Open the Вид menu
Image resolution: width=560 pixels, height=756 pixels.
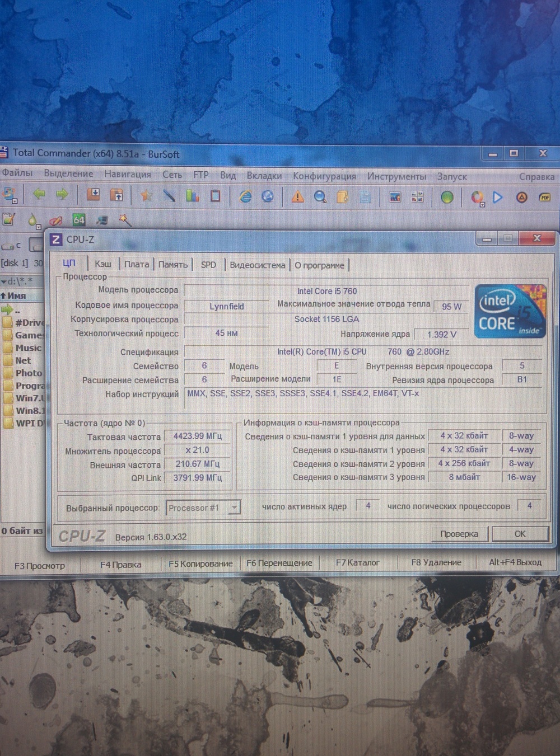tap(227, 175)
